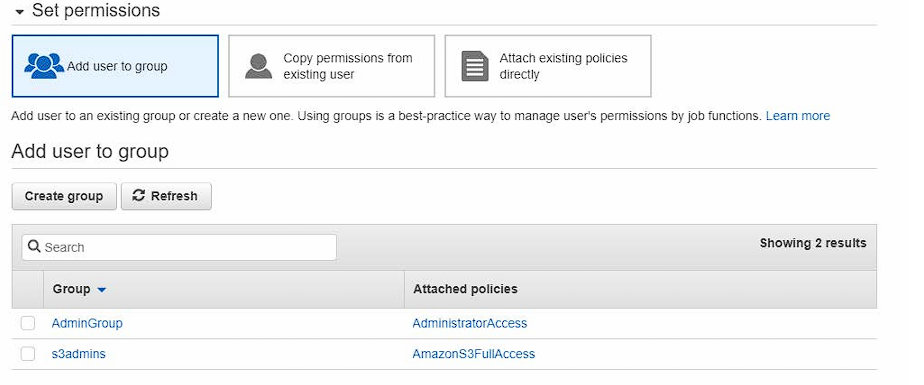Open the AmazonS3FullAccess policy link
Viewport: 924px width, 385px height.
pos(474,354)
